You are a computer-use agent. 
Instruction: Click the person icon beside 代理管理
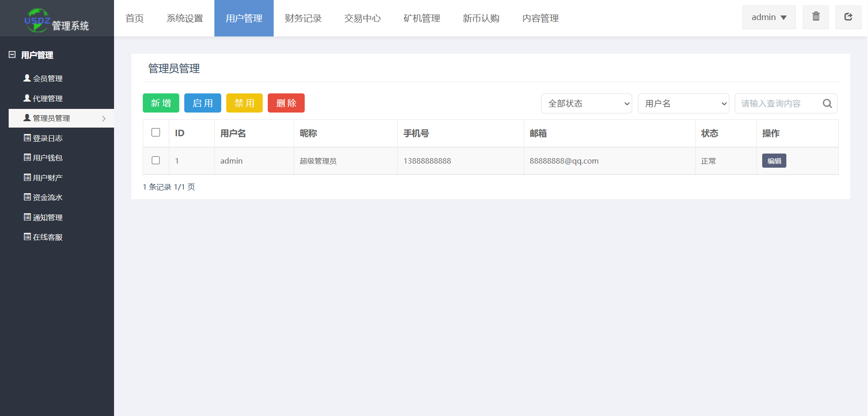click(x=27, y=98)
